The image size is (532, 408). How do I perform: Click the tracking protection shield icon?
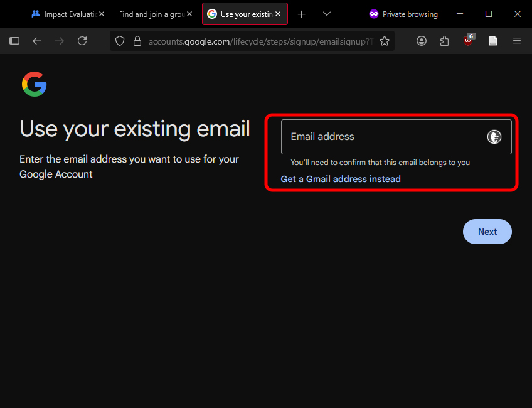click(120, 41)
